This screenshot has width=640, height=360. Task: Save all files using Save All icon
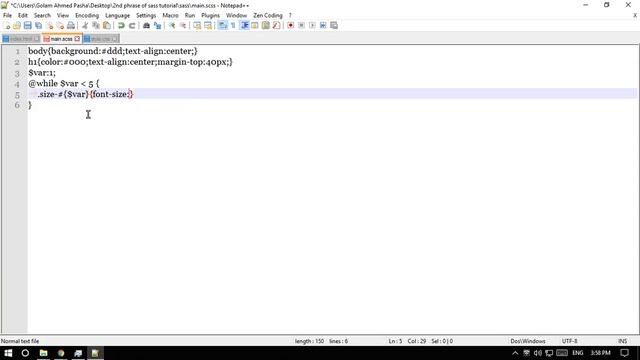(x=38, y=25)
